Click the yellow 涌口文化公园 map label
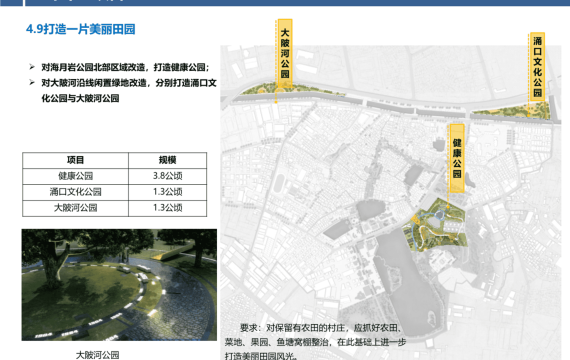The height and width of the screenshot is (360, 570). pos(537,67)
